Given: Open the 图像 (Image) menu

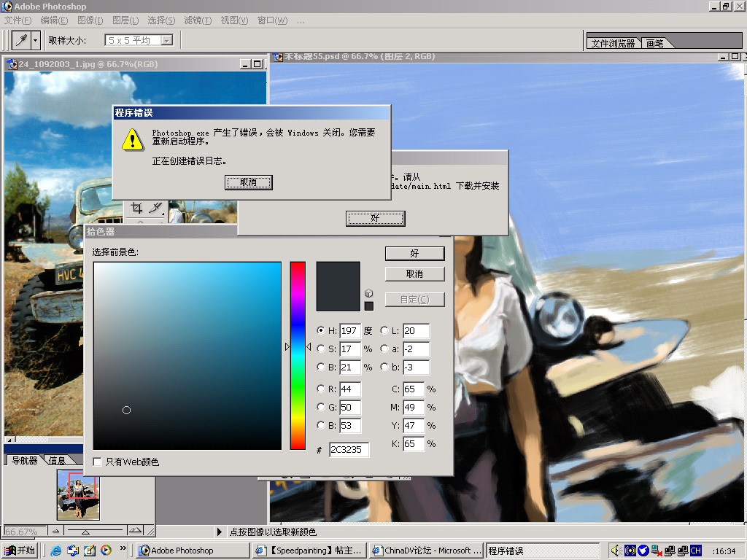Looking at the screenshot, I should [x=90, y=20].
